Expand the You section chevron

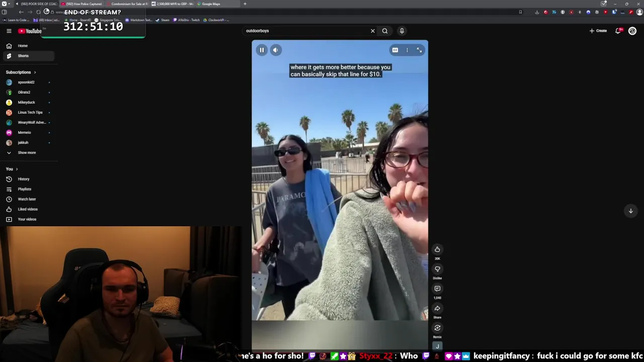coord(17,169)
